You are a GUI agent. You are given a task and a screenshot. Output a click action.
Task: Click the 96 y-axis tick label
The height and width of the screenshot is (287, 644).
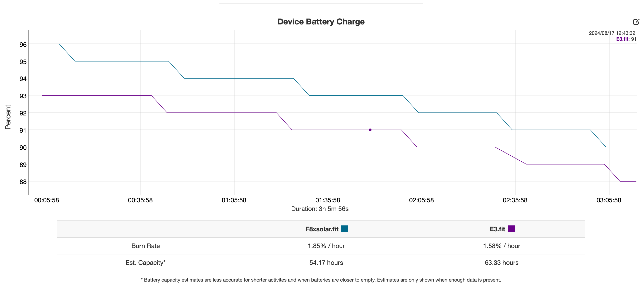[23, 45]
